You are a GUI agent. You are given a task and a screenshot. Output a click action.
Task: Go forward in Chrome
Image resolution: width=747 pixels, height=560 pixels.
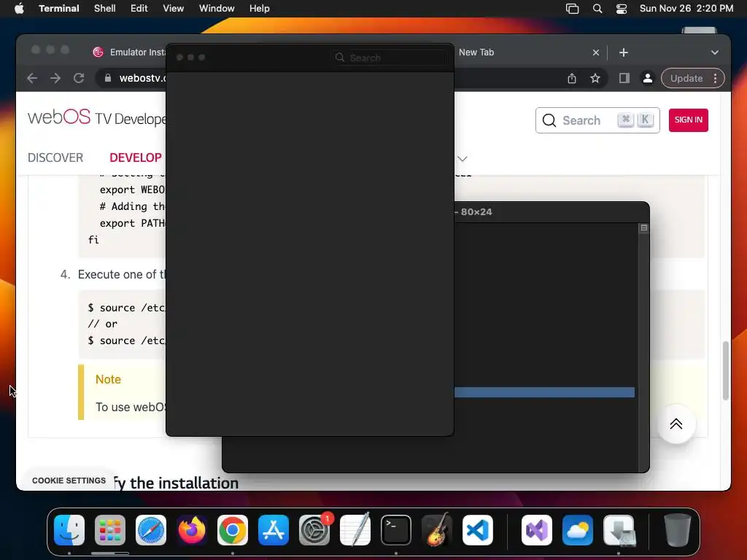click(x=55, y=78)
